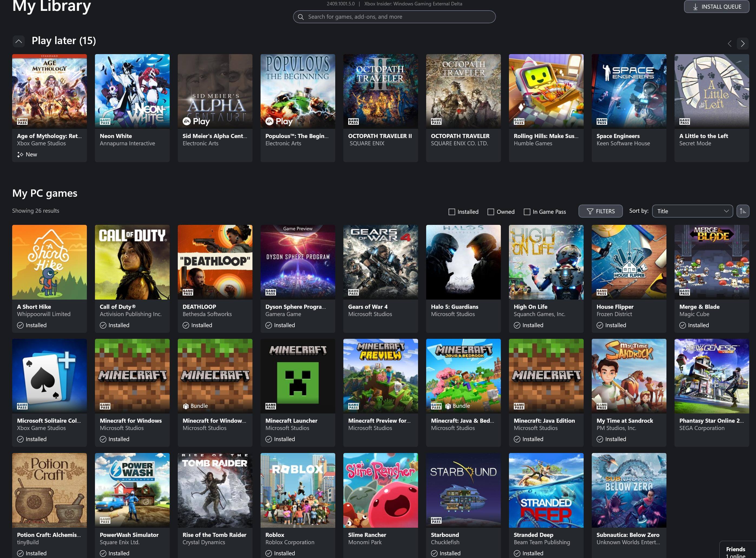This screenshot has width=756, height=558.
Task: Select the Slime Rancher cover art
Action: [x=380, y=490]
